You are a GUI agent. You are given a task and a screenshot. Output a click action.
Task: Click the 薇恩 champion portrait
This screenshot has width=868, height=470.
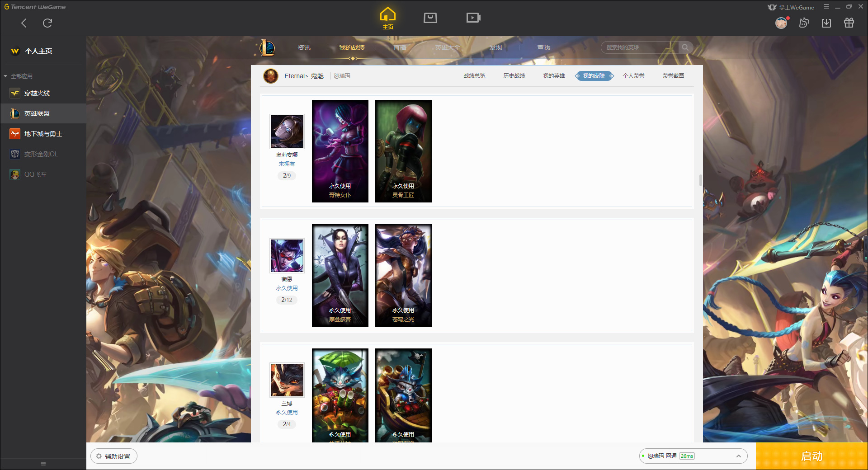(287, 255)
